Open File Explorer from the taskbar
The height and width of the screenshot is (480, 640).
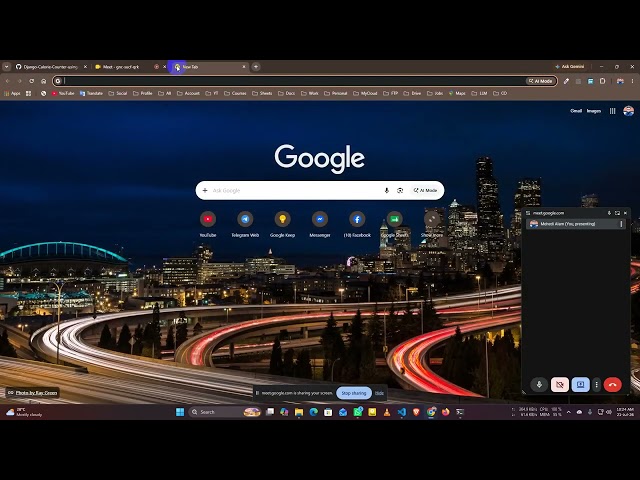[x=299, y=412]
